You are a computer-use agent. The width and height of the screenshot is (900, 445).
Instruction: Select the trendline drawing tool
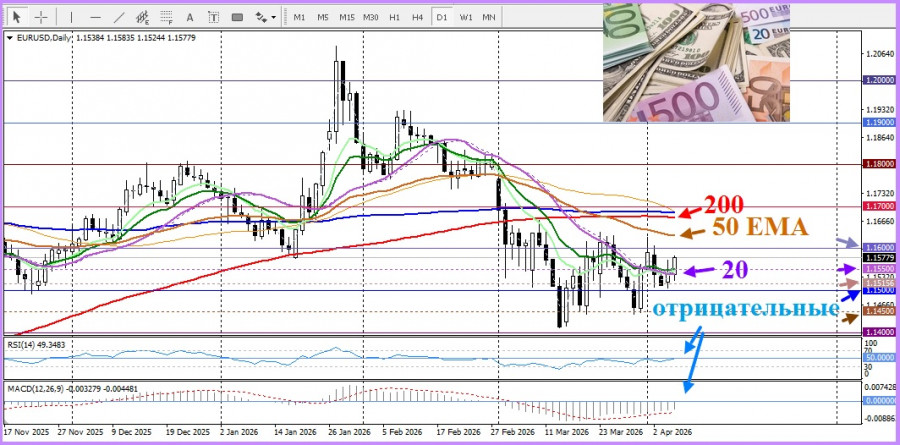(120, 17)
